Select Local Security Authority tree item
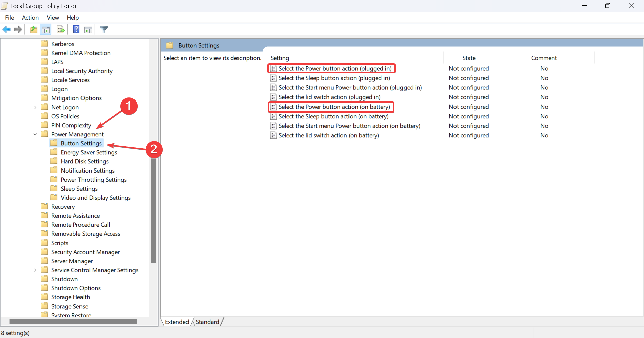The image size is (644, 338). 82,71
